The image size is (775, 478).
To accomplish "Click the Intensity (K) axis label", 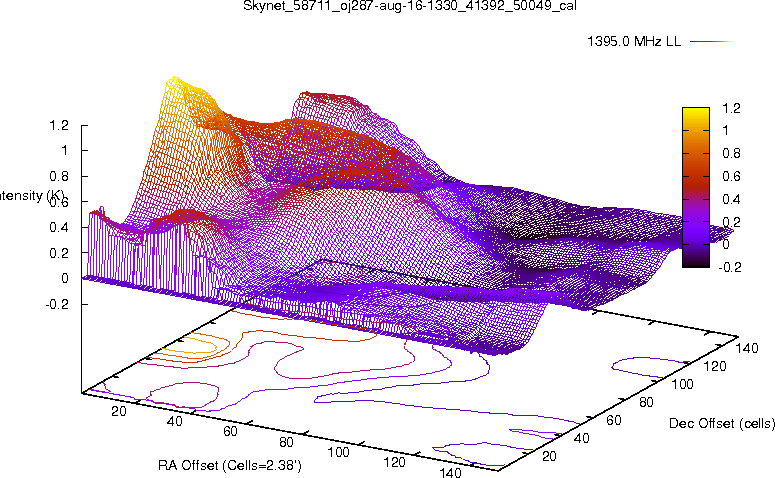I will pos(32,196).
